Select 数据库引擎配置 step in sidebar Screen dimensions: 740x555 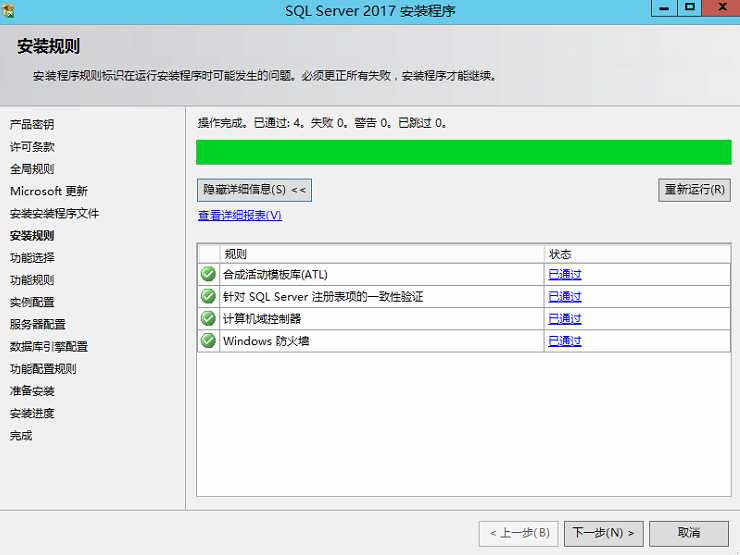(49, 346)
